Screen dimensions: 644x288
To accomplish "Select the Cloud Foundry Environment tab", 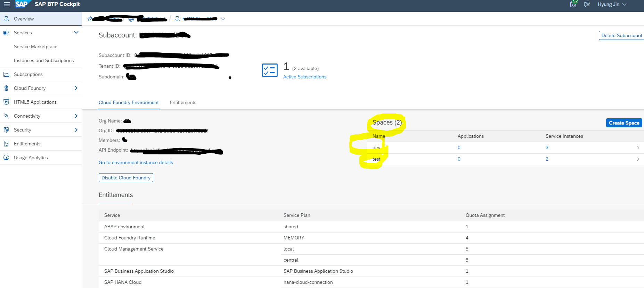I will point(129,102).
